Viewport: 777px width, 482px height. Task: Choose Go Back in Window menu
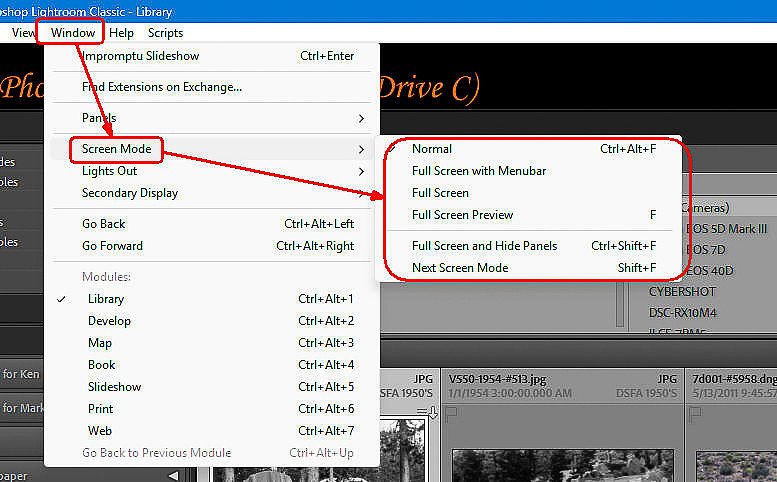coord(212,224)
